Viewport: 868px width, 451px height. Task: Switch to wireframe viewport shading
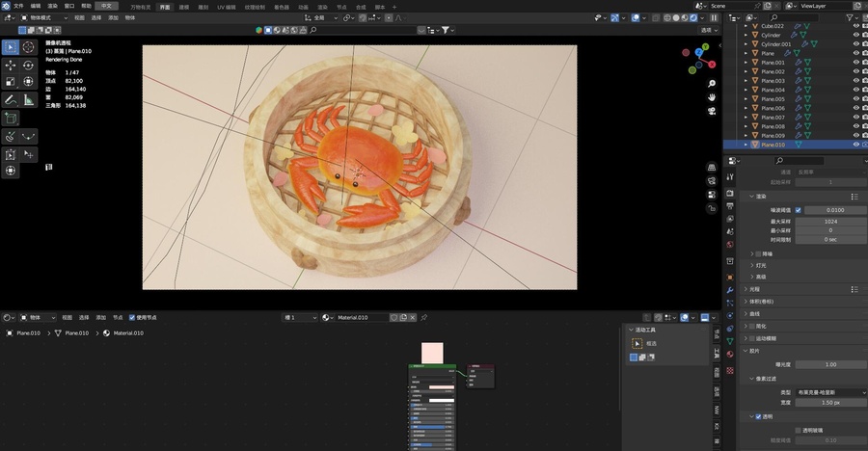(667, 17)
